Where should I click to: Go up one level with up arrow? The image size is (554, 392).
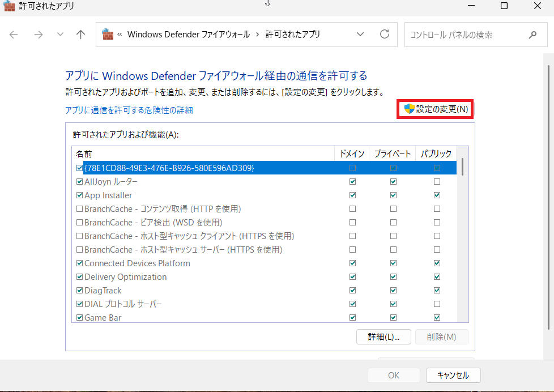(80, 35)
